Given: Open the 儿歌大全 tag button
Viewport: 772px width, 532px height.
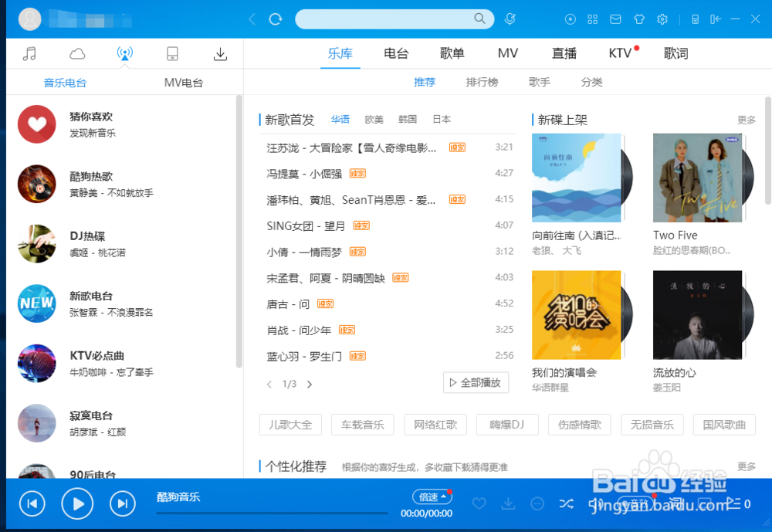Looking at the screenshot, I should tap(290, 425).
